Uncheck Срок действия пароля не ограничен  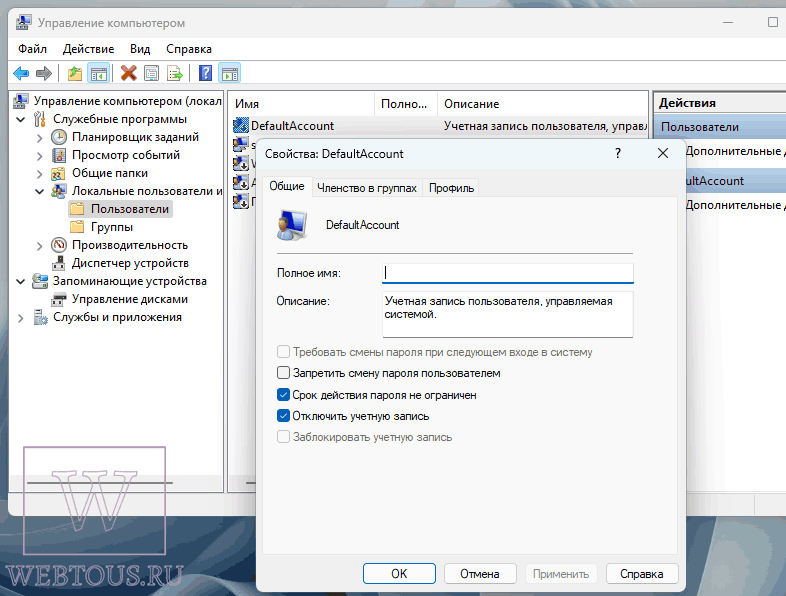[283, 395]
